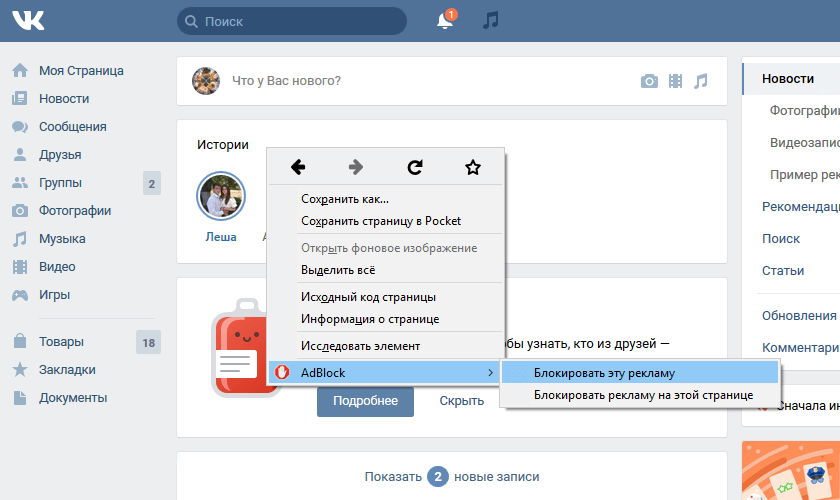Click Леша name under story
This screenshot has width=840, height=500.
click(x=221, y=237)
